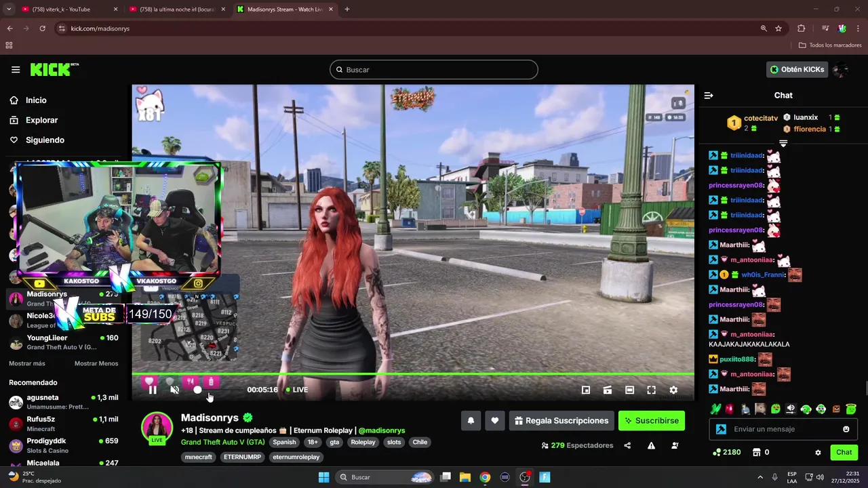This screenshot has width=868, height=488.
Task: Click the Kick logo
Action: pyautogui.click(x=54, y=70)
